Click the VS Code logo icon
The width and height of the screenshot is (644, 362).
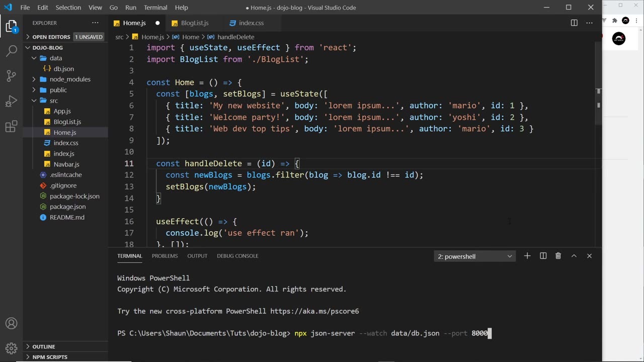(x=8, y=8)
